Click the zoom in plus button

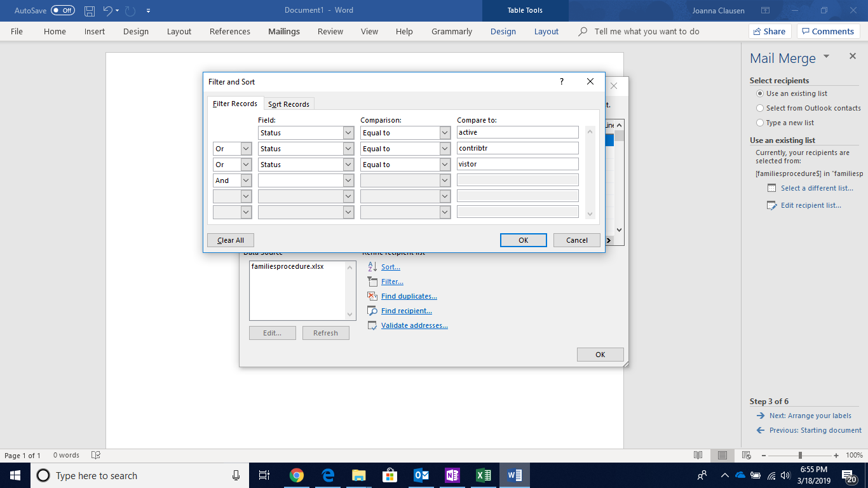(x=837, y=455)
